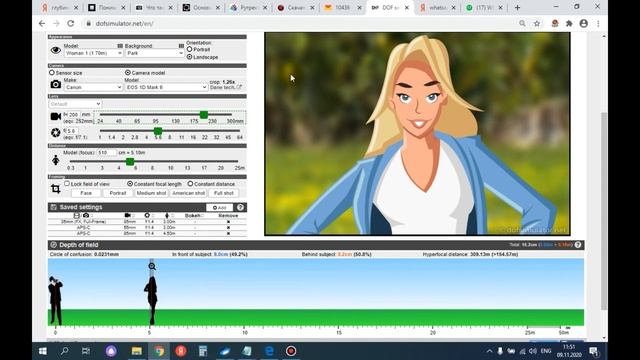Click the American shot button
Screen dimensions: 640x360
[x=189, y=193]
